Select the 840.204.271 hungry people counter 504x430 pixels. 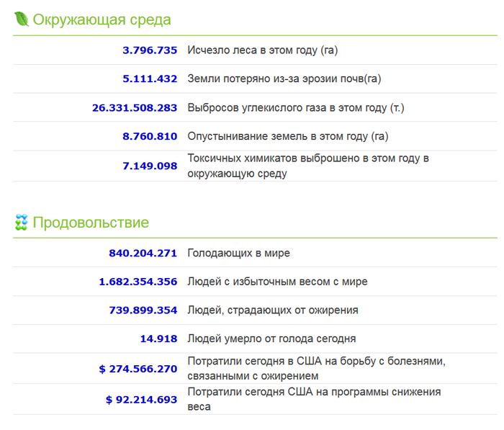click(143, 253)
